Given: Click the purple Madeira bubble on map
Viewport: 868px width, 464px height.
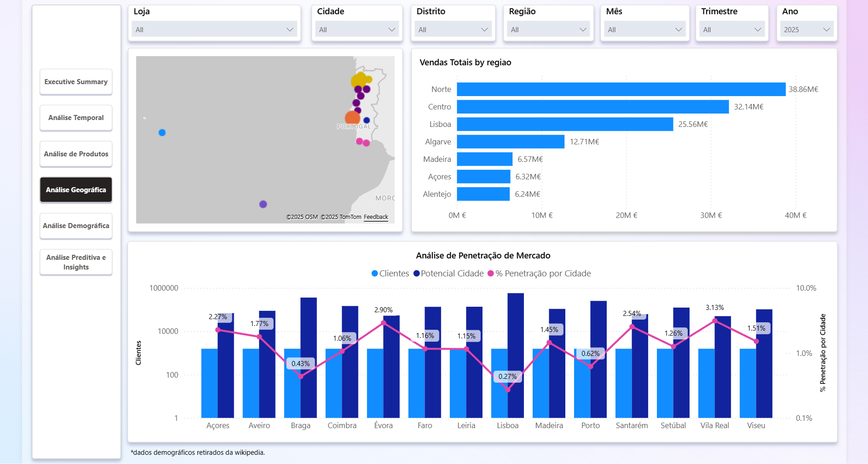Looking at the screenshot, I should click(x=263, y=204).
